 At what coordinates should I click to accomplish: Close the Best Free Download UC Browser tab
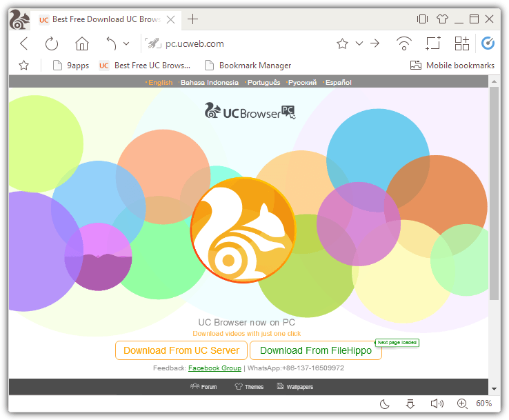click(x=171, y=20)
